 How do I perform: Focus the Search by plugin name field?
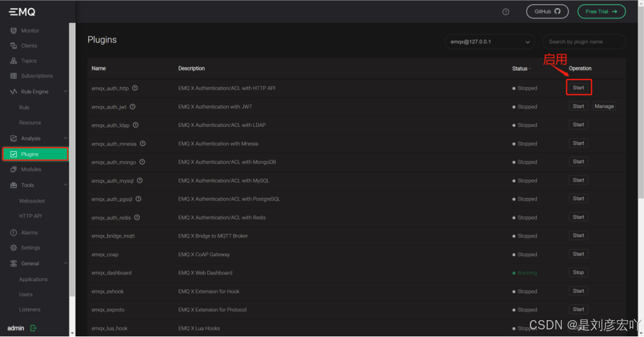click(x=584, y=42)
